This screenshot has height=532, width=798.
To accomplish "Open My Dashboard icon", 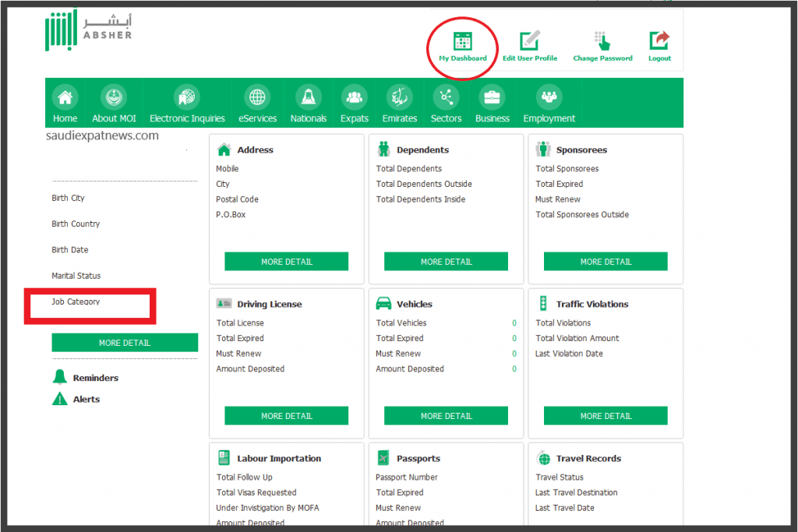I will 463,41.
